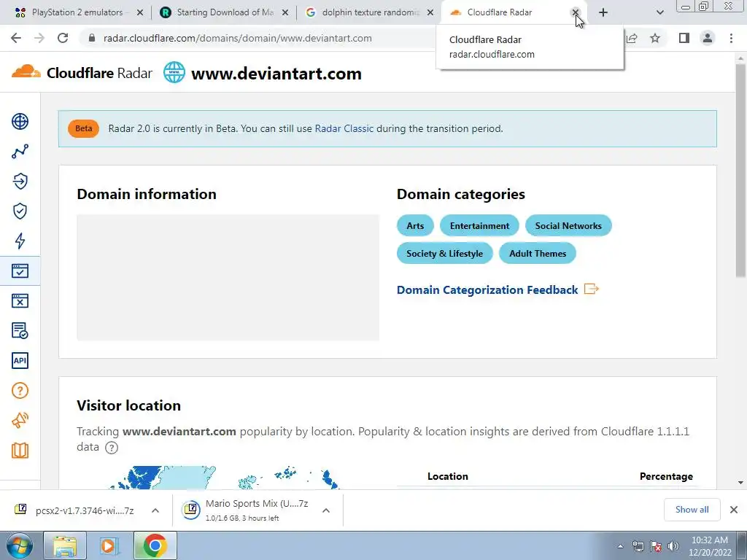Open the Chrome three-dot menu

point(731,38)
